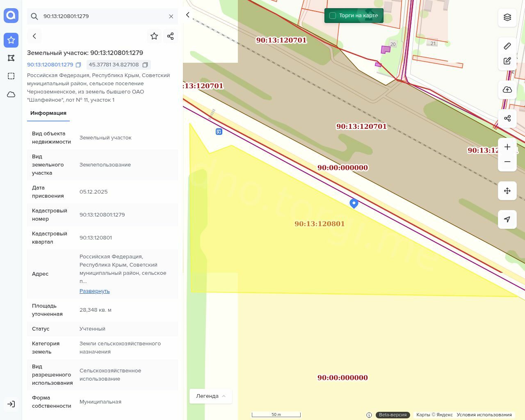This screenshot has height=420, width=525.
Task: Select the ruler measurement tool
Action: click(x=507, y=46)
